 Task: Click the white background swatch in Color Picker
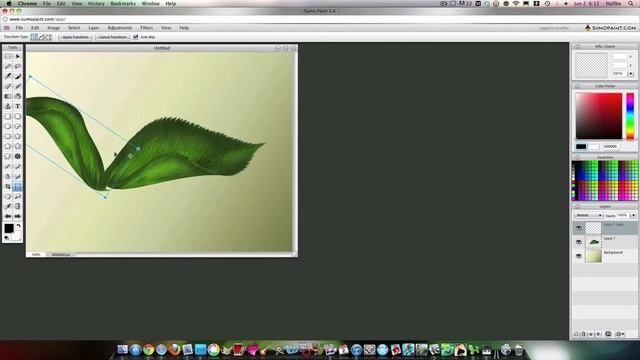click(594, 147)
